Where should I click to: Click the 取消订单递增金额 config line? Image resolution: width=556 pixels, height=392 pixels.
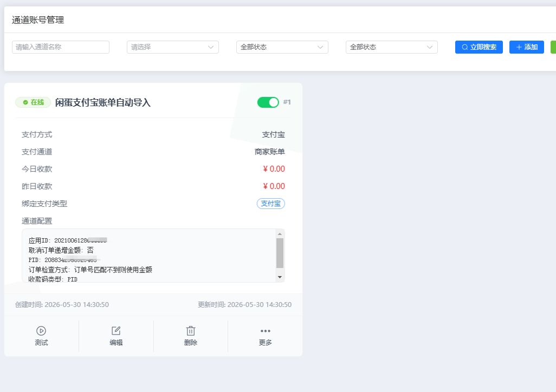[61, 250]
